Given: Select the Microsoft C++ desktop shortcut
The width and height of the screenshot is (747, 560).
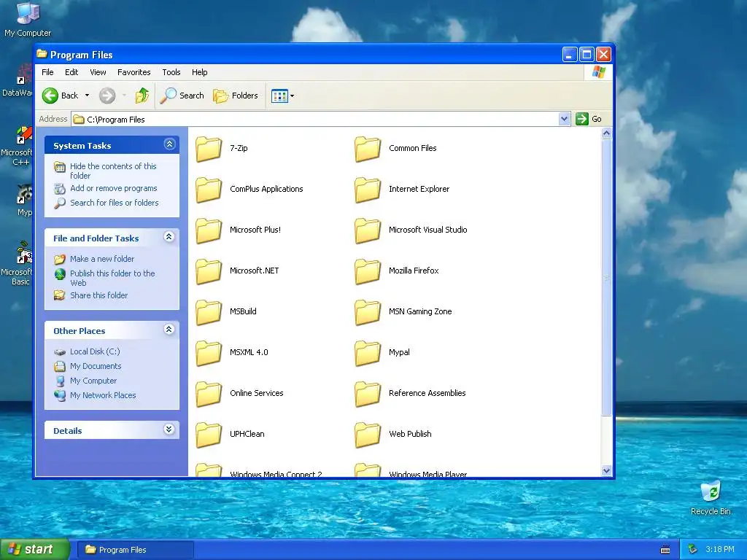Looking at the screenshot, I should click(17, 146).
